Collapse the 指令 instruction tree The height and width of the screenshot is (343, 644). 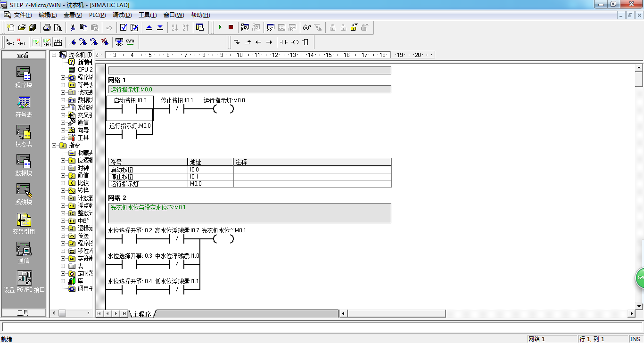54,145
